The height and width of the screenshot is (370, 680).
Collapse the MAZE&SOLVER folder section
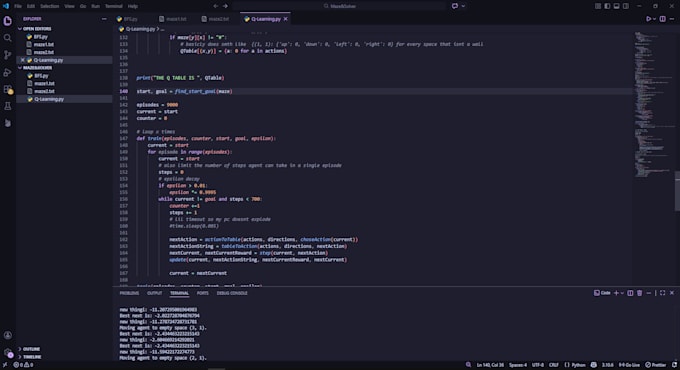[x=65, y=68]
